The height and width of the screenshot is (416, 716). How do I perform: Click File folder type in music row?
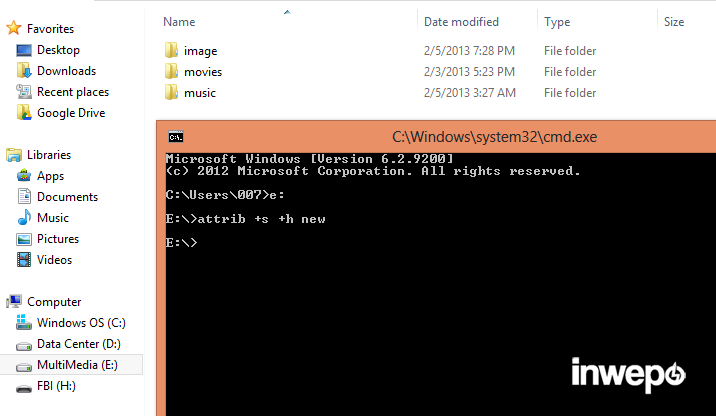click(570, 93)
